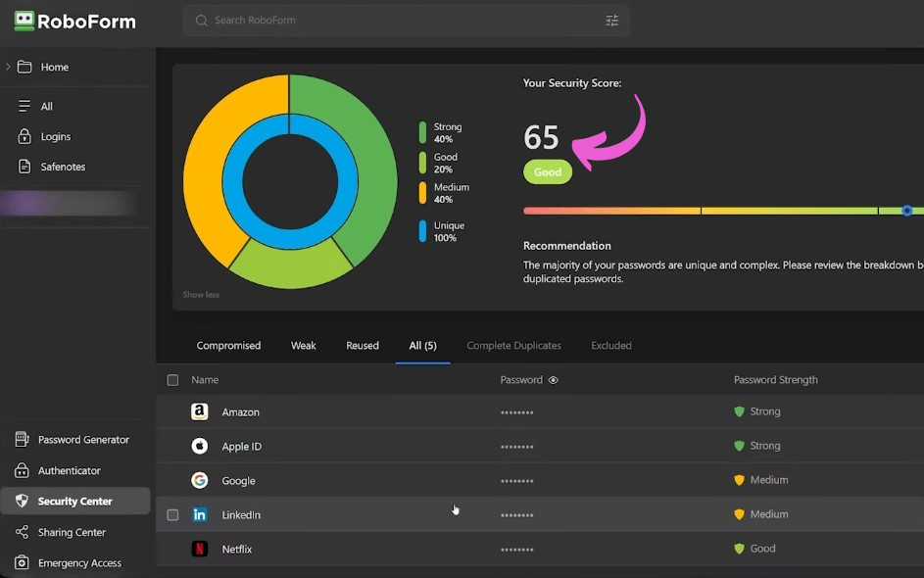
Task: Click the Security Center shield icon
Action: point(22,501)
